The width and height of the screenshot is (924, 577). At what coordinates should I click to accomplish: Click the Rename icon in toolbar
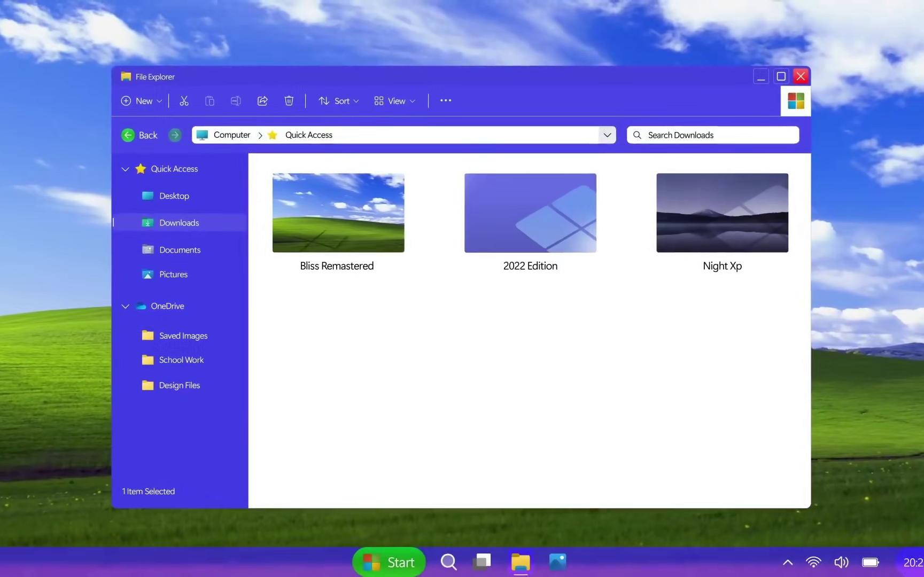point(236,101)
